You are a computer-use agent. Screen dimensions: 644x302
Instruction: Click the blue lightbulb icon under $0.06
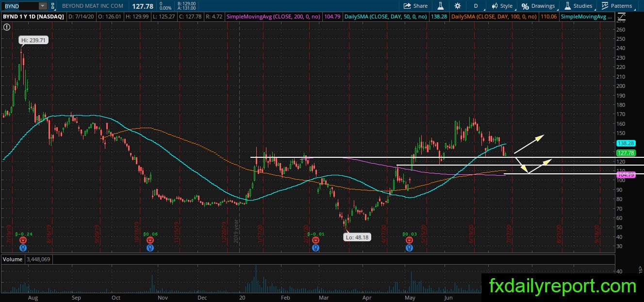click(150, 248)
